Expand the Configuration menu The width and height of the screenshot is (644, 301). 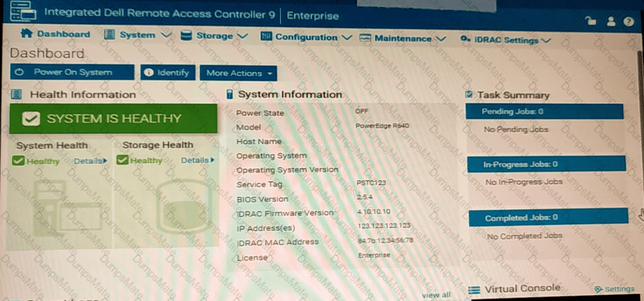(x=306, y=37)
